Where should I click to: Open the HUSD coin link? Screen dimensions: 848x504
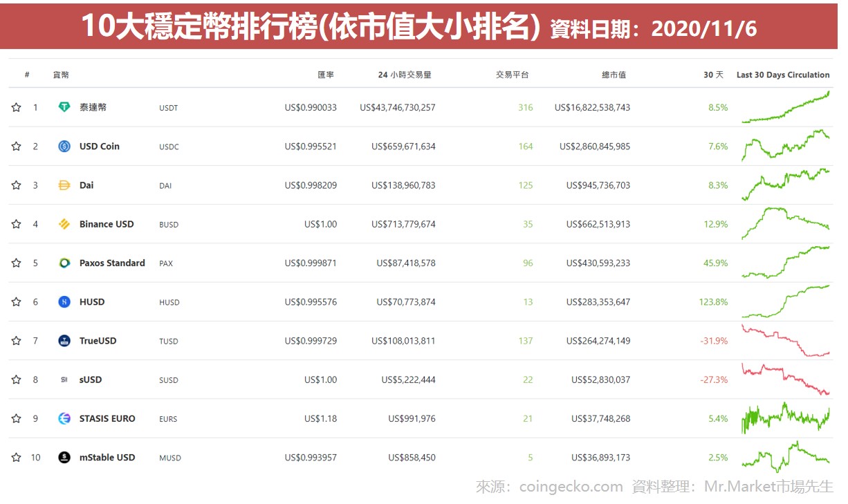[x=92, y=301]
